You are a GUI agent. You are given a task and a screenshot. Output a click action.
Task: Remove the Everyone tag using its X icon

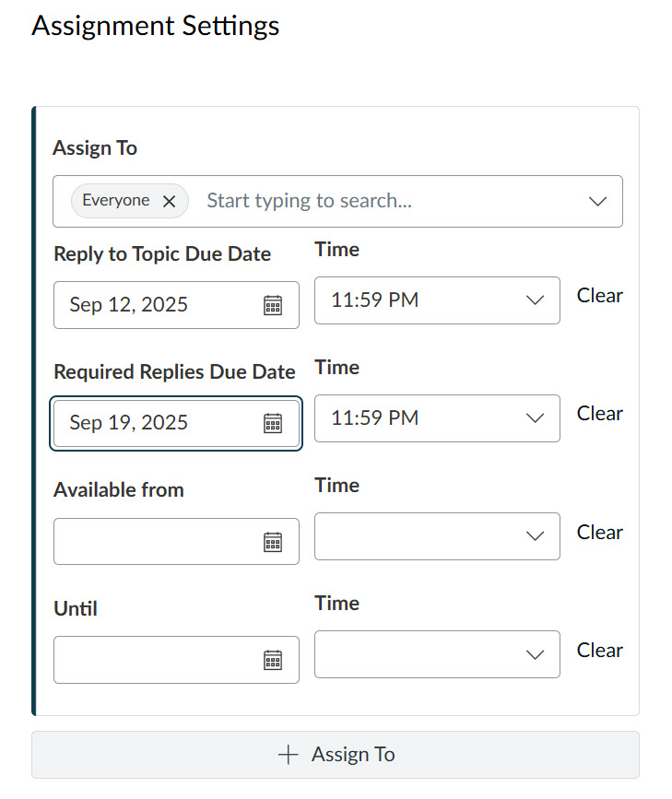(170, 200)
